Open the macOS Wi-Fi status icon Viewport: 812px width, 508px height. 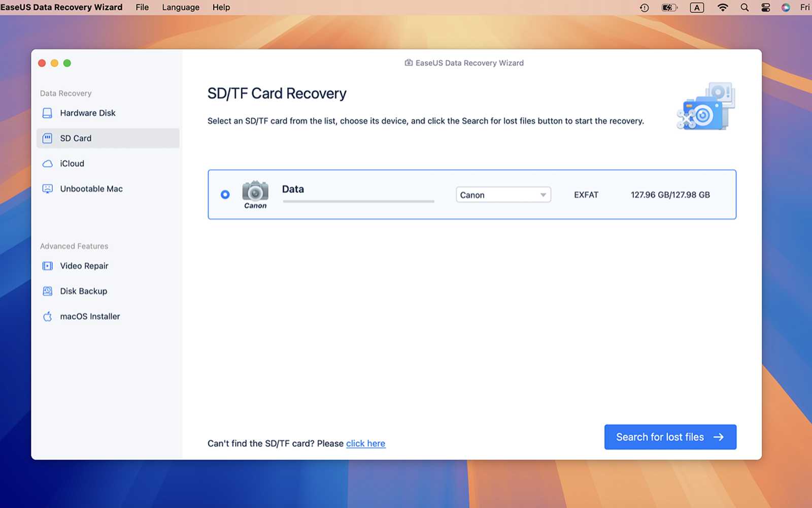[722, 7]
